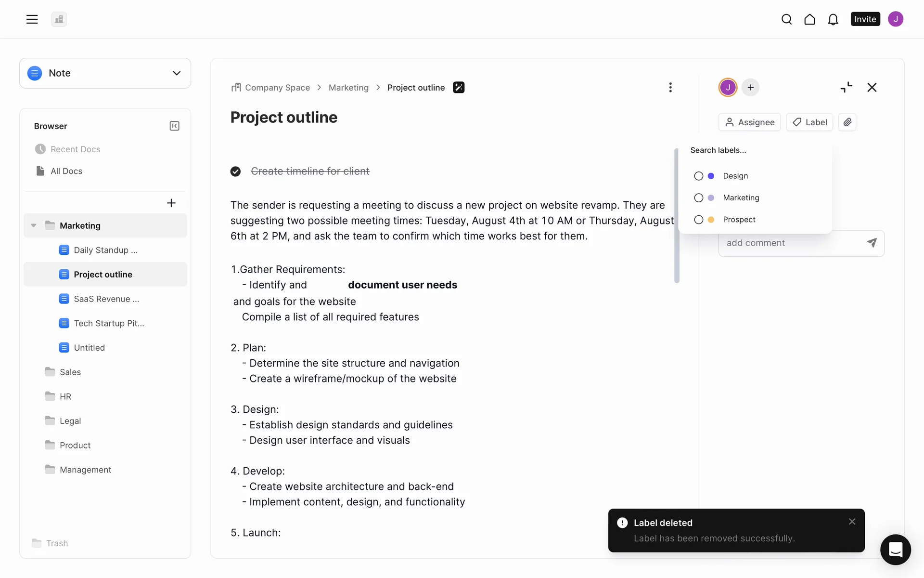Image resolution: width=924 pixels, height=578 pixels.
Task: Open notifications bell
Action: [833, 19]
